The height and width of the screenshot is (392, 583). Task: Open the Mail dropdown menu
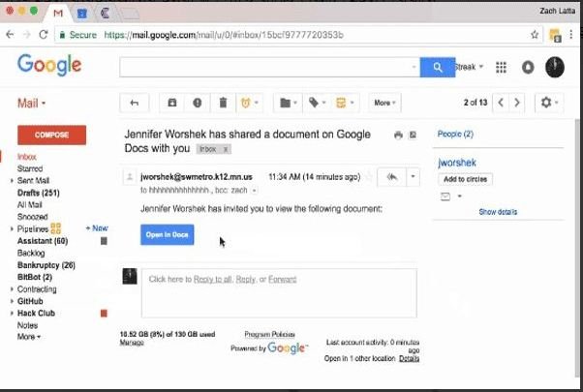32,103
